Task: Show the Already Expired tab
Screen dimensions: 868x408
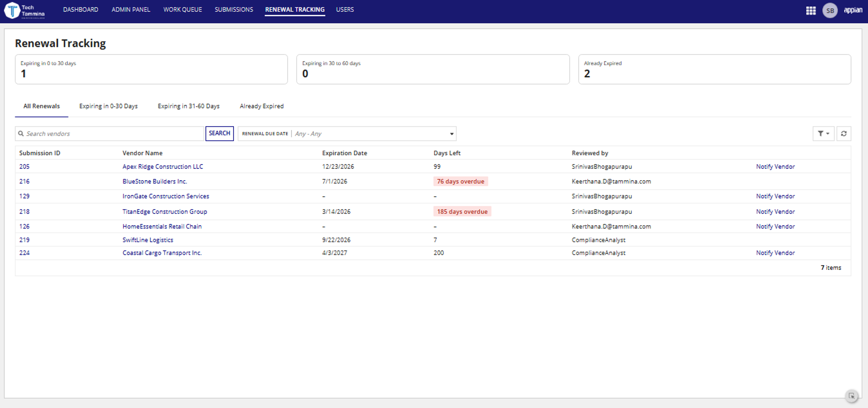Action: coord(262,106)
